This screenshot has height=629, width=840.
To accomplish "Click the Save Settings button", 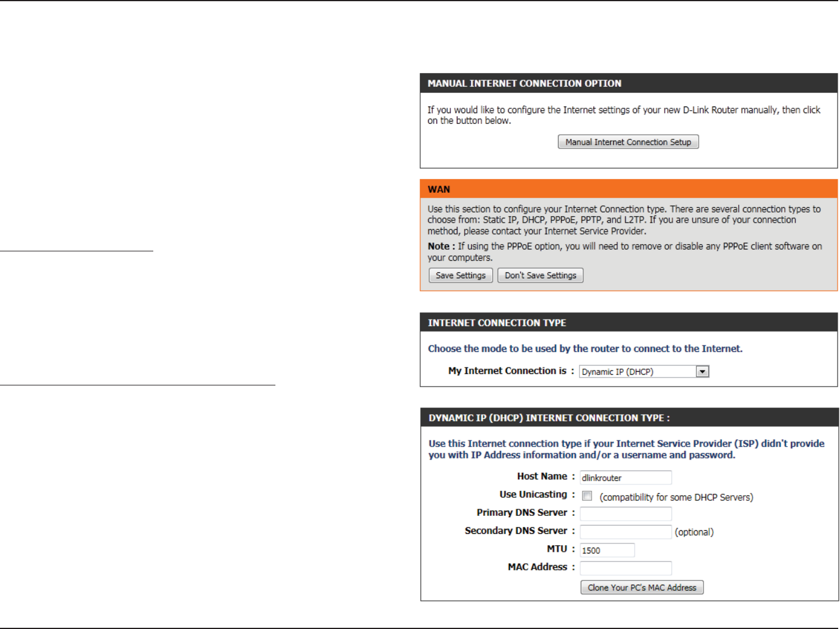I will tap(460, 275).
